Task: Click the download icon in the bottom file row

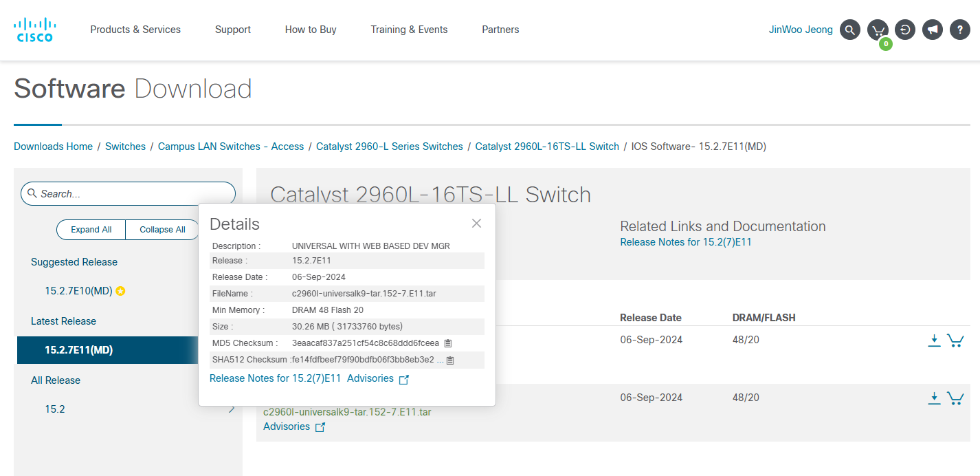Action: [x=934, y=398]
